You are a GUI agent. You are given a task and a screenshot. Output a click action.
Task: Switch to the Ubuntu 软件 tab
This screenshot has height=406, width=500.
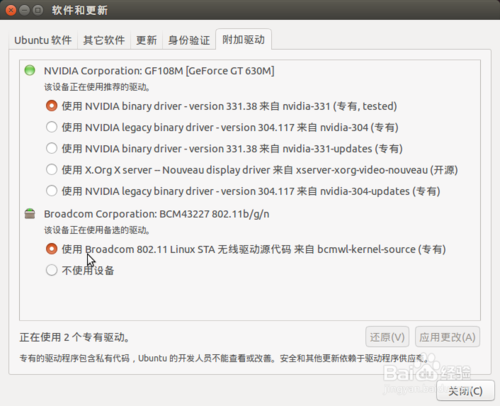pos(43,40)
